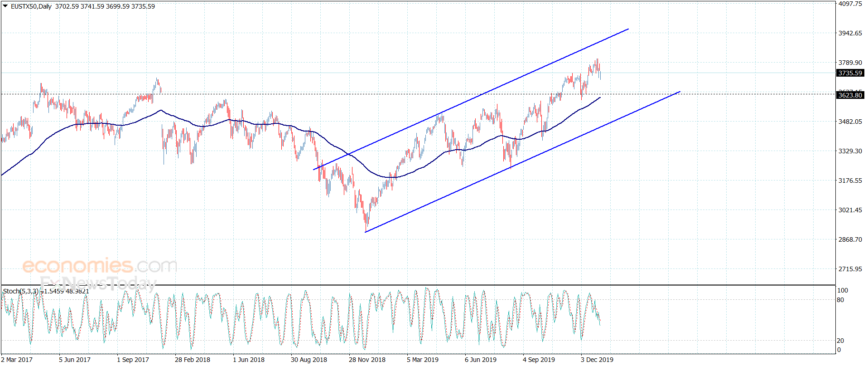Click the 6 Jun 2019 date label

pyautogui.click(x=481, y=360)
